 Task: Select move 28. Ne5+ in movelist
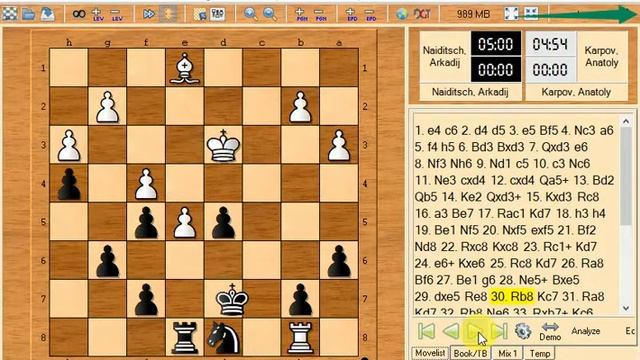coord(524,280)
